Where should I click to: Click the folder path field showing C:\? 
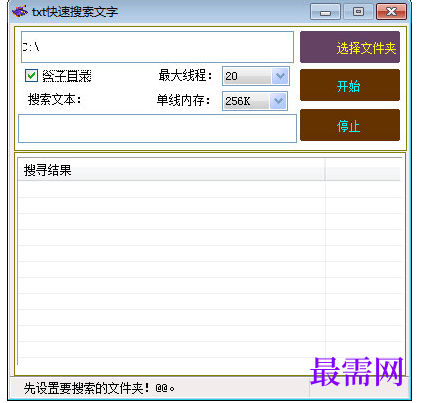pyautogui.click(x=157, y=47)
